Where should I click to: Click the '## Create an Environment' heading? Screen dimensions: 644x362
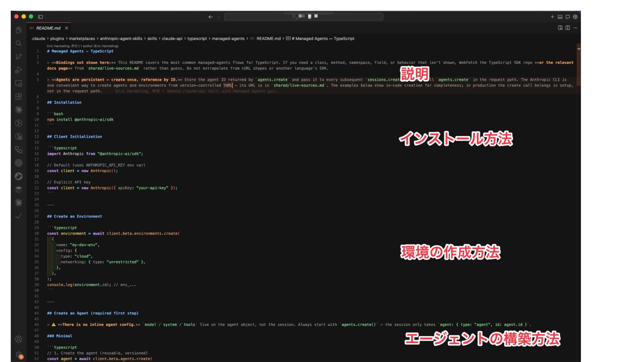pos(74,216)
